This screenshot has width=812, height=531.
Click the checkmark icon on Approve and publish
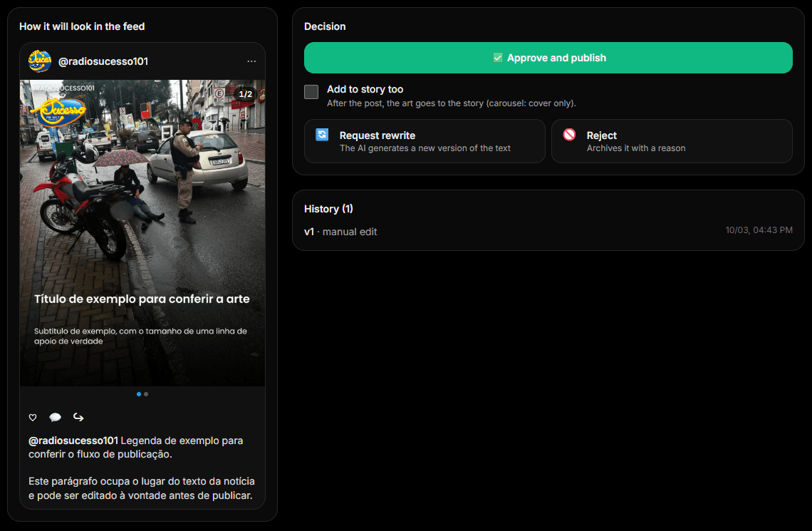[x=498, y=58]
